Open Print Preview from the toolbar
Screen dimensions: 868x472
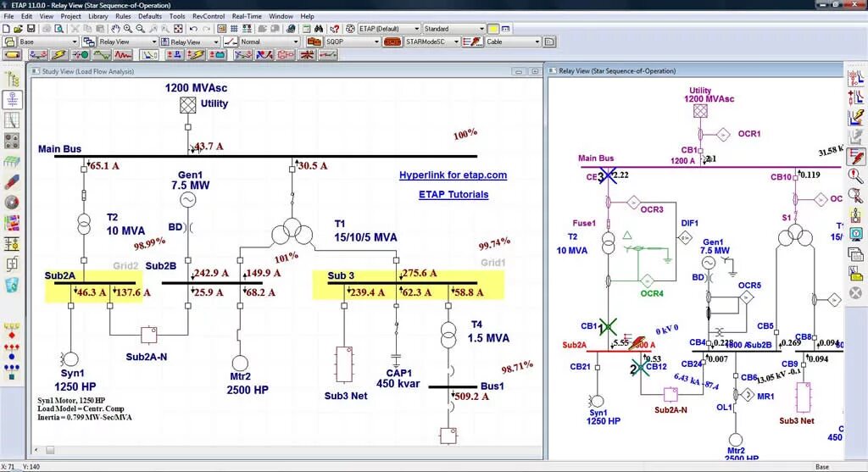coord(58,29)
